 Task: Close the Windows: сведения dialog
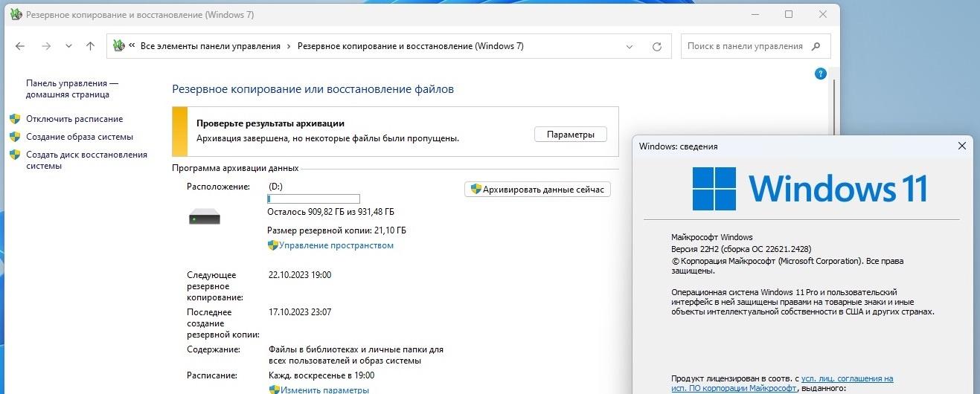(x=961, y=146)
